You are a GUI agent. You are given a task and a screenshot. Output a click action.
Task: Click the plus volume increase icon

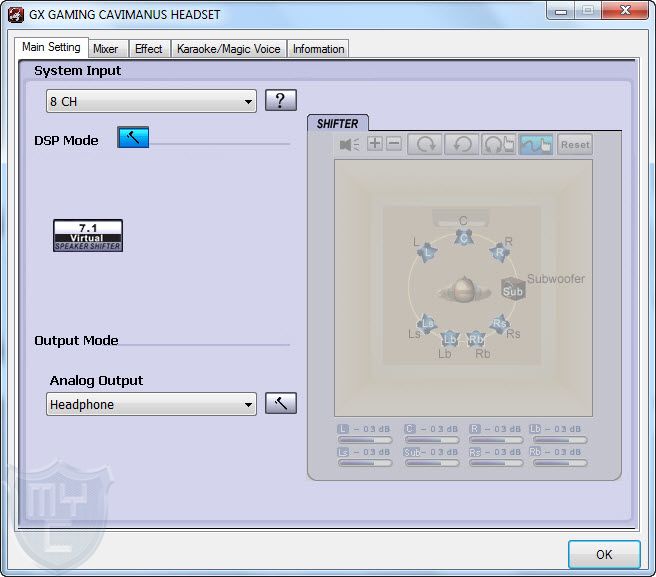(x=375, y=144)
